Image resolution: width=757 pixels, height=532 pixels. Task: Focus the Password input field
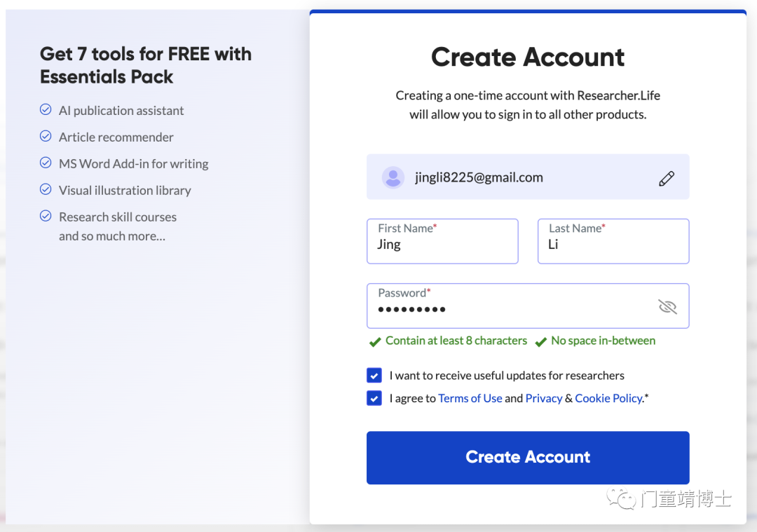tap(528, 306)
